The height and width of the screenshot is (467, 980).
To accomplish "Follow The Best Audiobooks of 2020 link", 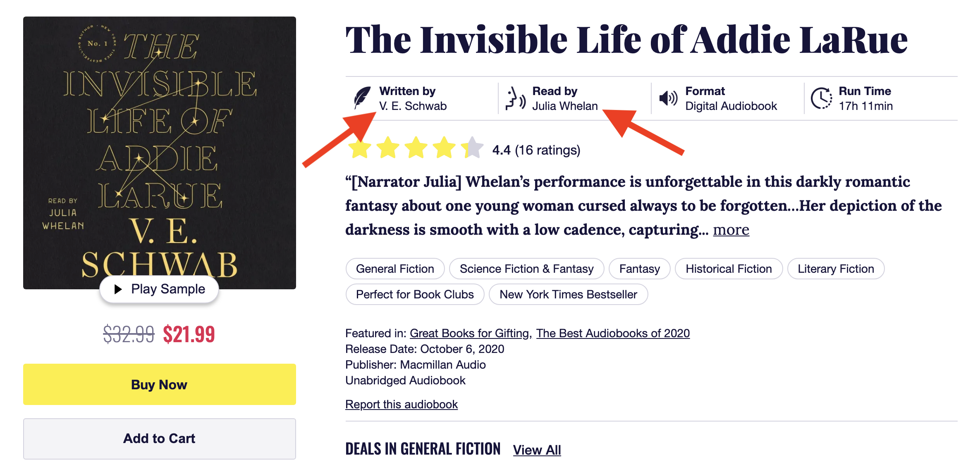I will pyautogui.click(x=613, y=334).
